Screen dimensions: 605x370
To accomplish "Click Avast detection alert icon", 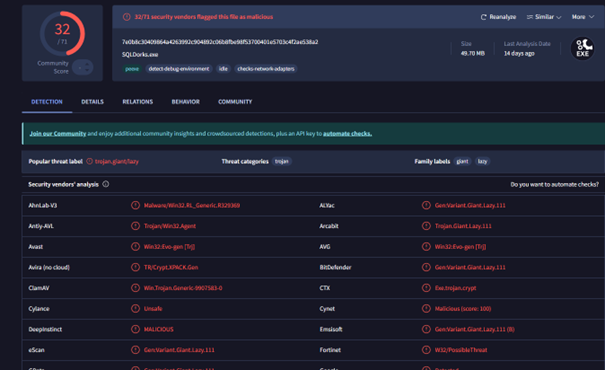I will [x=135, y=247].
